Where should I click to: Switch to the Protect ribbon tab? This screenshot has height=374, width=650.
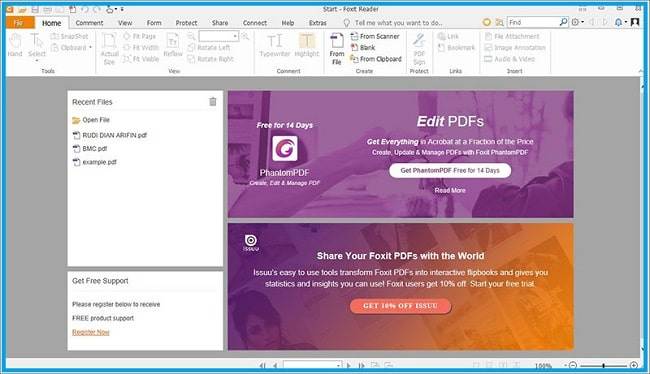[186, 23]
